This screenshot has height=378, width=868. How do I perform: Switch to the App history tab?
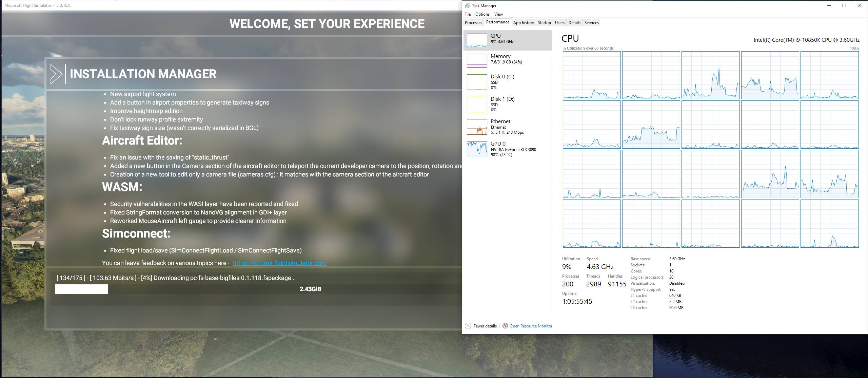(524, 23)
